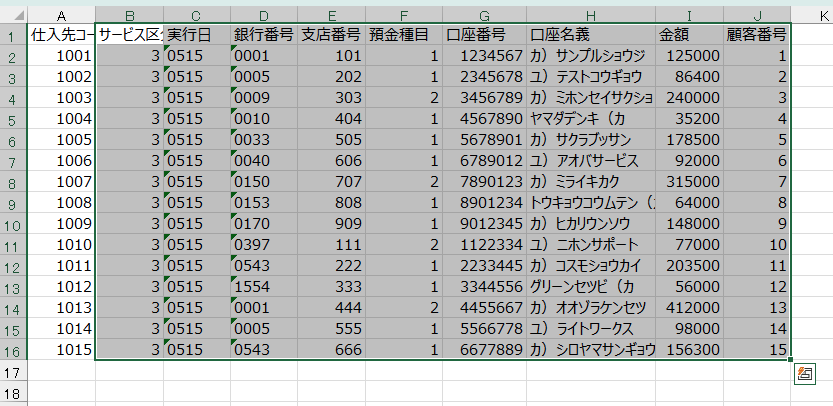This screenshot has height=406, width=833.
Task: Select the amount cell 412000
Action: [689, 308]
